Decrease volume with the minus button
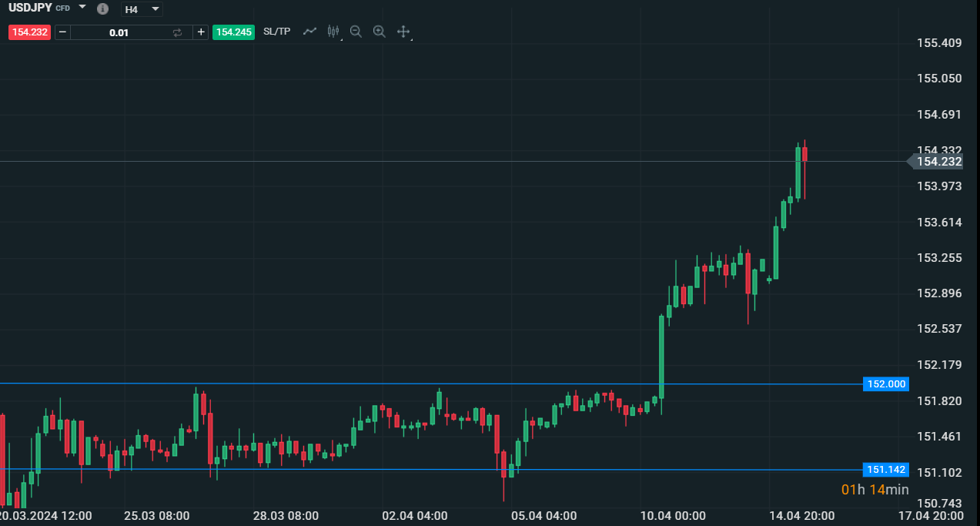Viewport: 980px width, 526px height. pos(62,32)
